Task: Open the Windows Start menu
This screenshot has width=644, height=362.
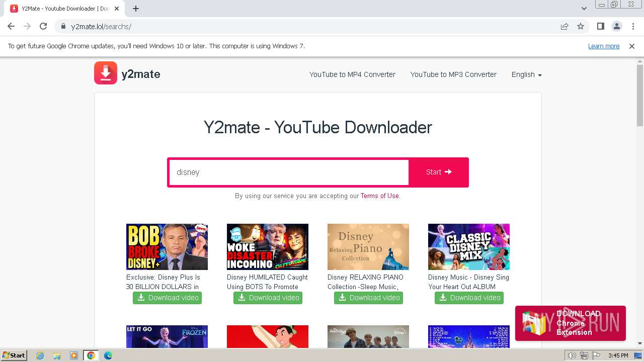Action: [x=14, y=355]
